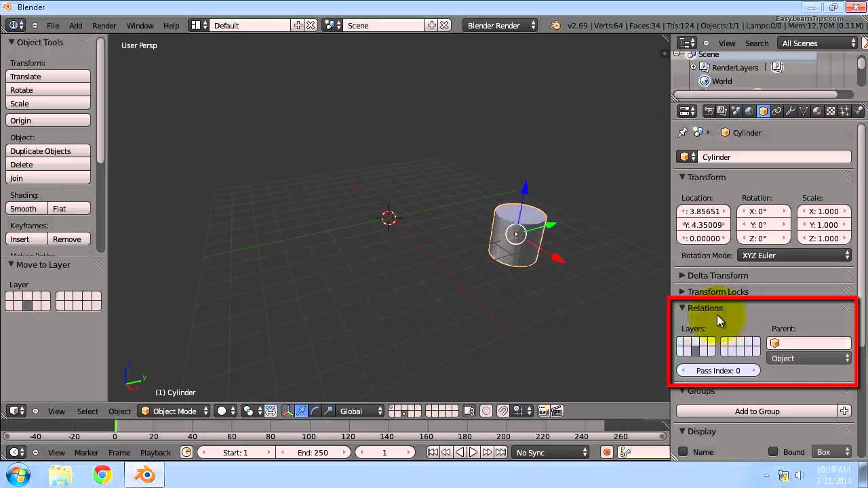Screen dimensions: 868x488
Task: Toggle the Name checkbox in Display panel
Action: [684, 452]
